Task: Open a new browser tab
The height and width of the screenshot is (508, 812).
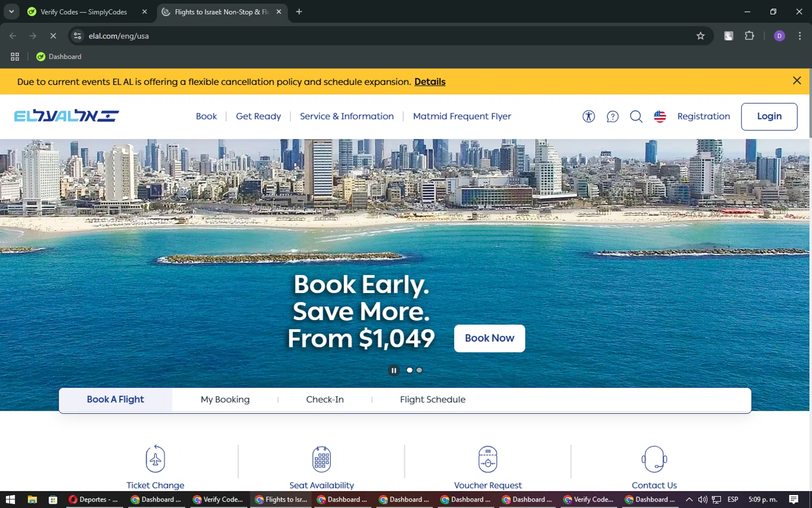Action: pyautogui.click(x=299, y=11)
